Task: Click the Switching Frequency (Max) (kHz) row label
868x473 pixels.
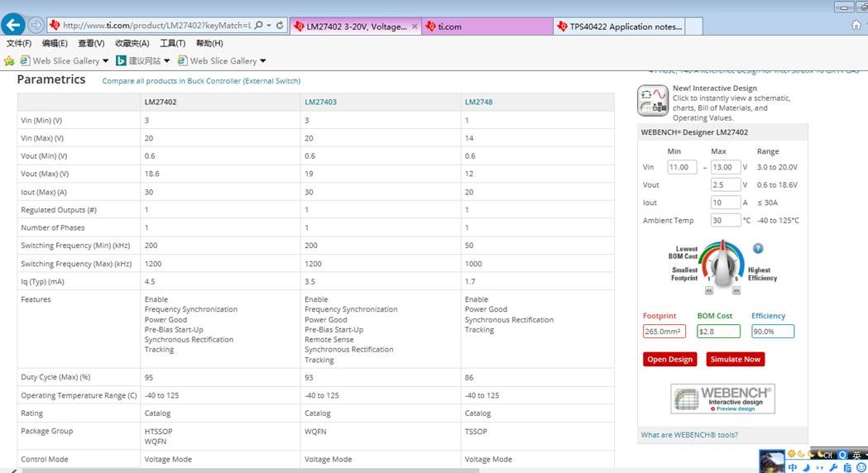Action: [x=76, y=264]
